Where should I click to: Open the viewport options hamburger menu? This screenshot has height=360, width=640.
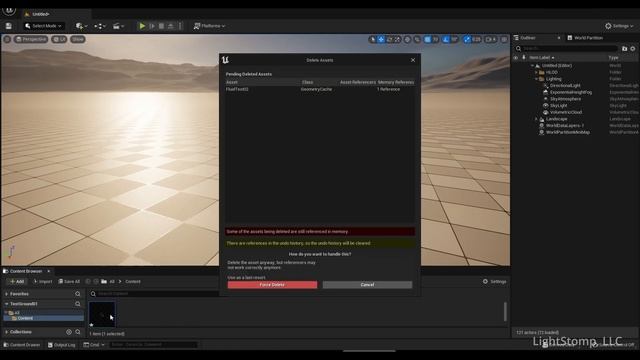(x=7, y=39)
